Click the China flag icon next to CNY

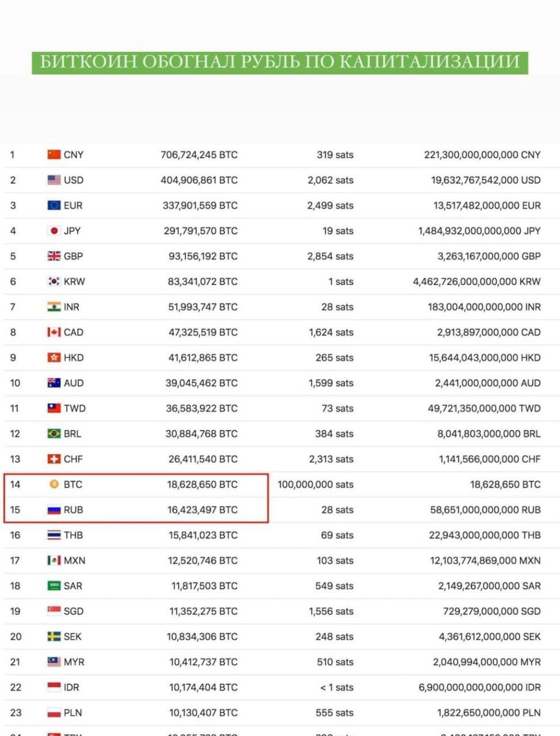54,155
